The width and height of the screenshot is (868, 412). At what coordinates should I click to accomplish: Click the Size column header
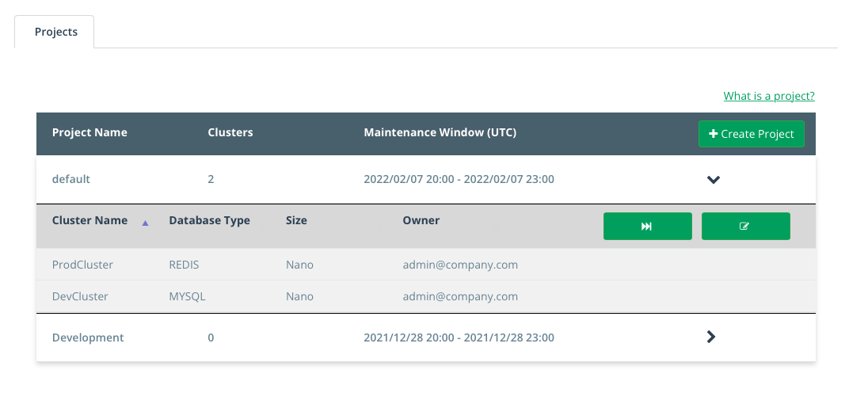[296, 220]
